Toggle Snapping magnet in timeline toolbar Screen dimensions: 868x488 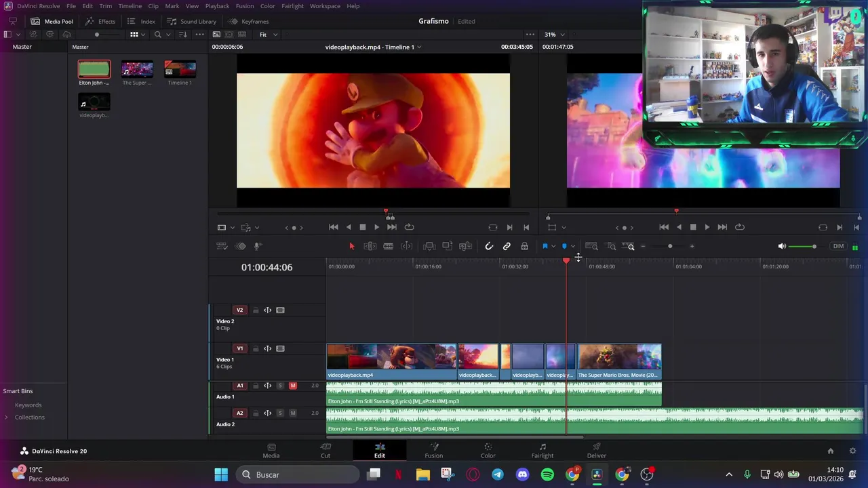click(489, 246)
